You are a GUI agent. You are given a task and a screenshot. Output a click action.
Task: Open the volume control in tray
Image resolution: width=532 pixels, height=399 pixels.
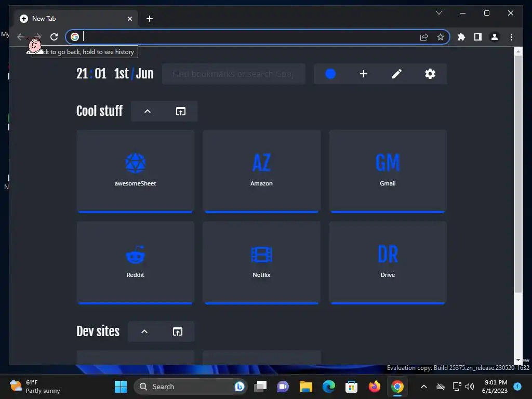tap(470, 387)
